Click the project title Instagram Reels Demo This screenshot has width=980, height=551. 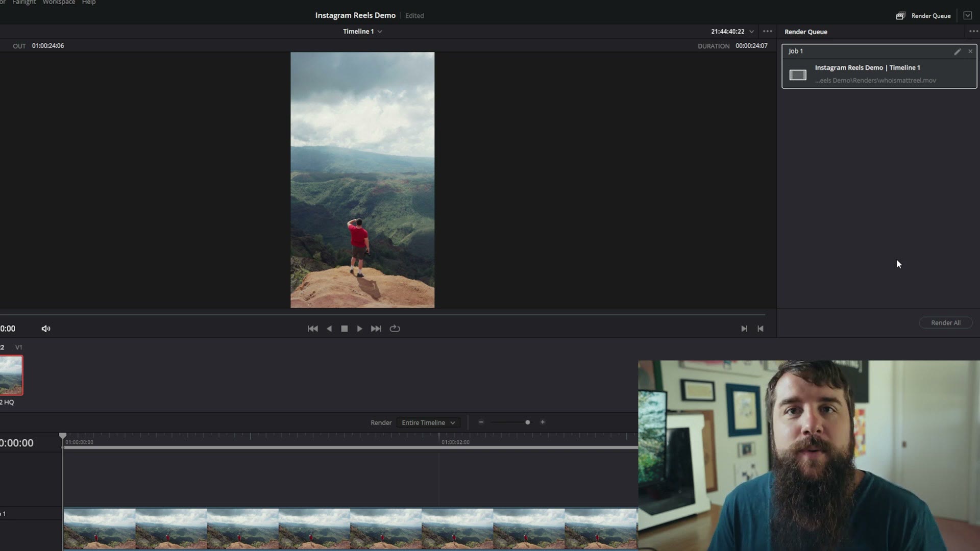[x=355, y=16]
